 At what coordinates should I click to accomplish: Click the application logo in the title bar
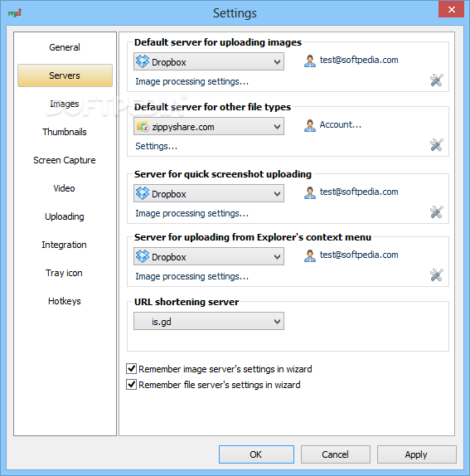coord(15,12)
